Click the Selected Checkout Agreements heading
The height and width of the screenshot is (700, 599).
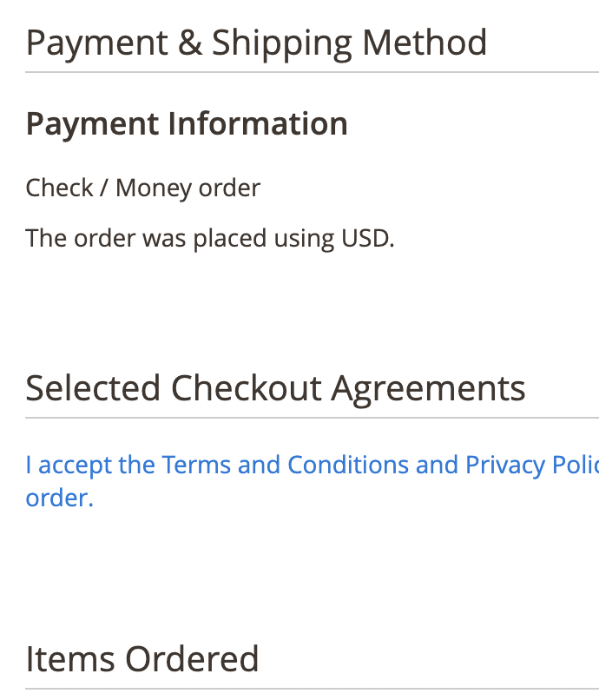[x=275, y=388]
